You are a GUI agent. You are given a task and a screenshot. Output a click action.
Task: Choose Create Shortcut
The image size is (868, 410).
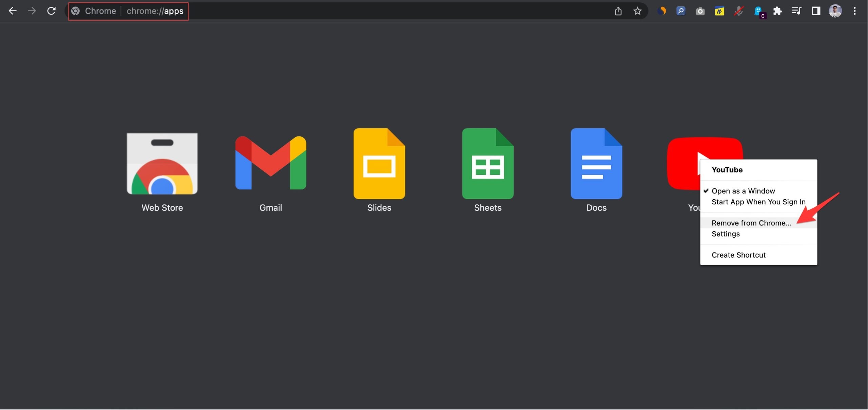click(x=758, y=255)
